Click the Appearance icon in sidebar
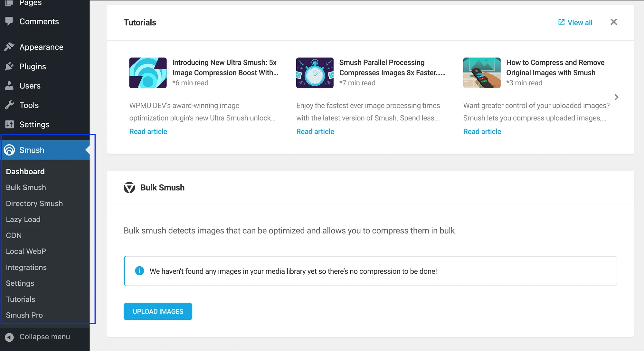 click(10, 47)
